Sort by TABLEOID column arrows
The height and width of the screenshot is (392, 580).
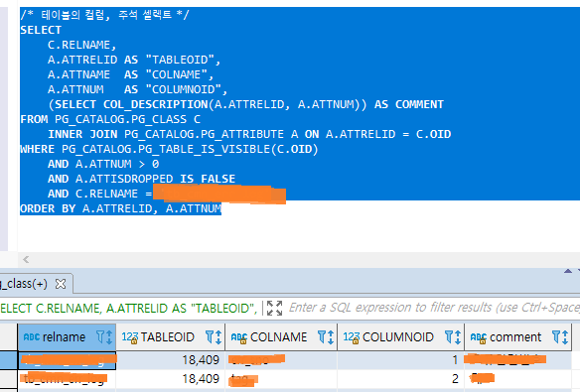pyautogui.click(x=218, y=337)
